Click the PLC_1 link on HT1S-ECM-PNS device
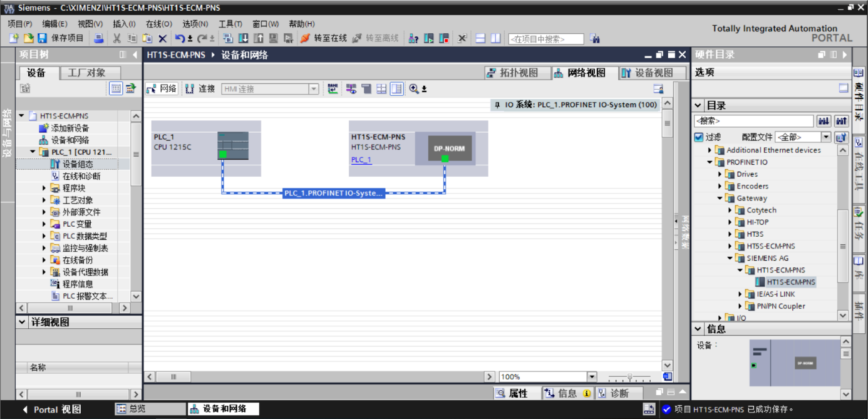868x419 pixels. [361, 160]
